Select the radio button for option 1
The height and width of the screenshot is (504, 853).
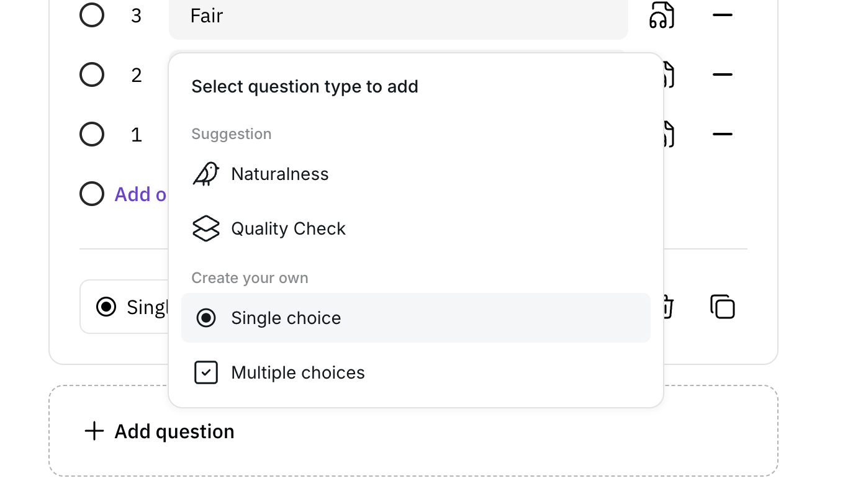[92, 134]
